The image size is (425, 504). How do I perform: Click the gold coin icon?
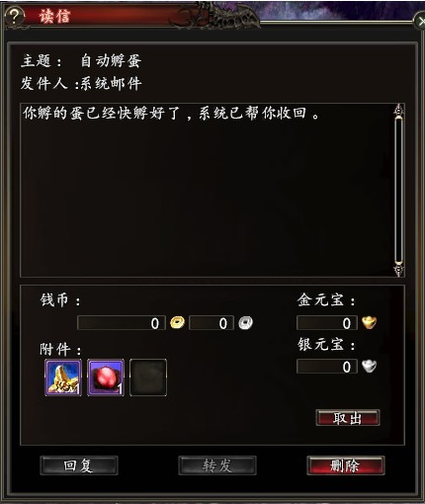tap(177, 322)
